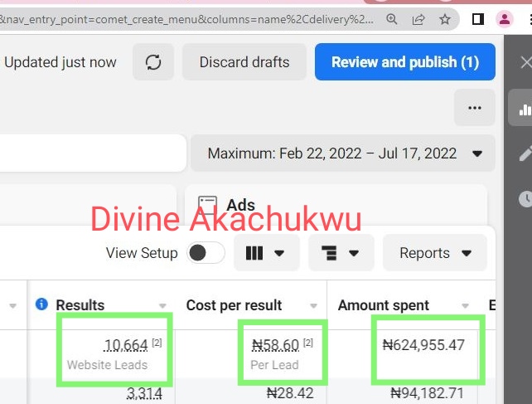Open the three-dot more options menu
This screenshot has width=532, height=404.
475,108
